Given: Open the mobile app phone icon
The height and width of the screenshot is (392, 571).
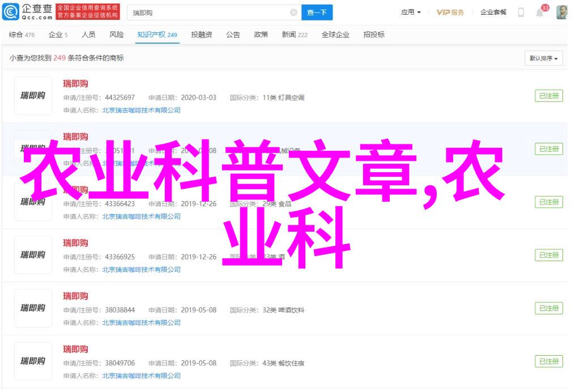Looking at the screenshot, I should tap(521, 12).
